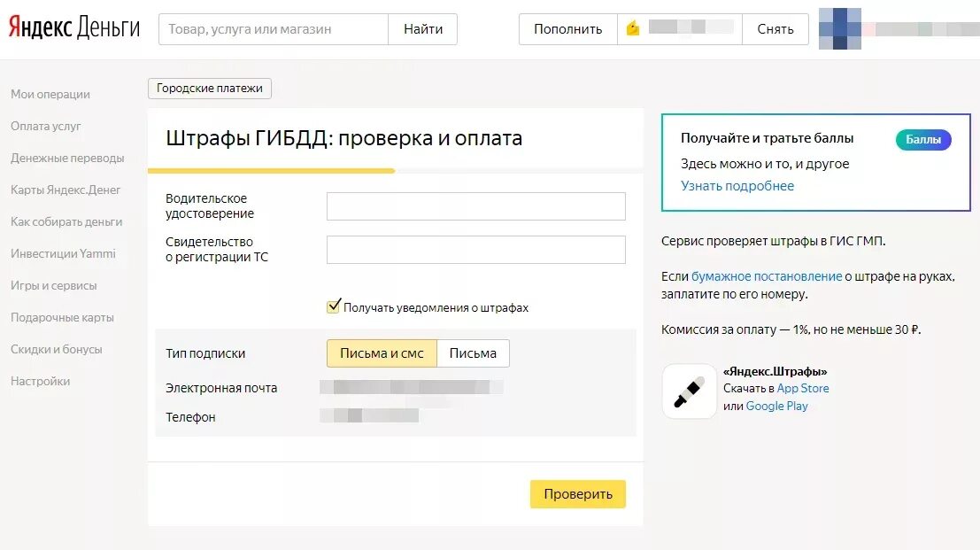Open Оплата услуг in sidebar
This screenshot has width=980, height=550.
point(46,127)
